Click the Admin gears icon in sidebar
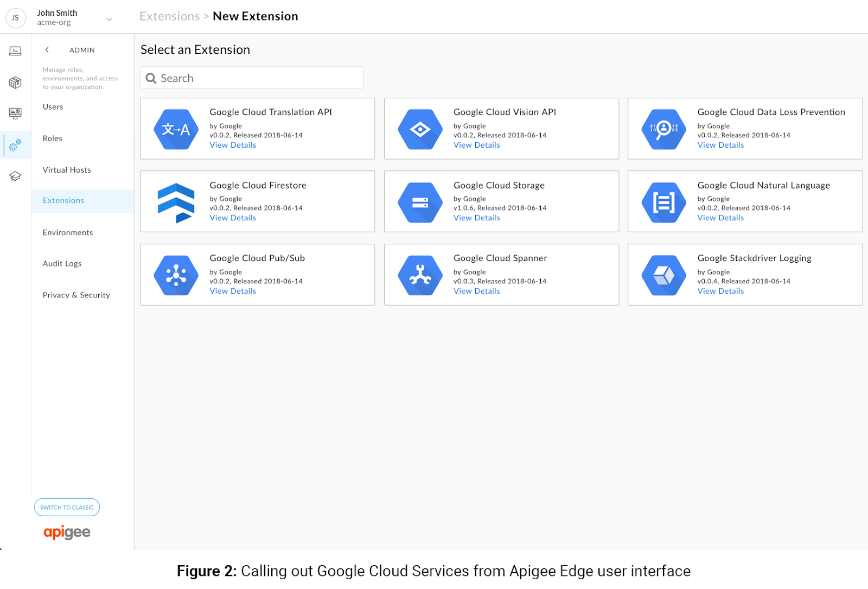The height and width of the screenshot is (589, 868). point(15,145)
